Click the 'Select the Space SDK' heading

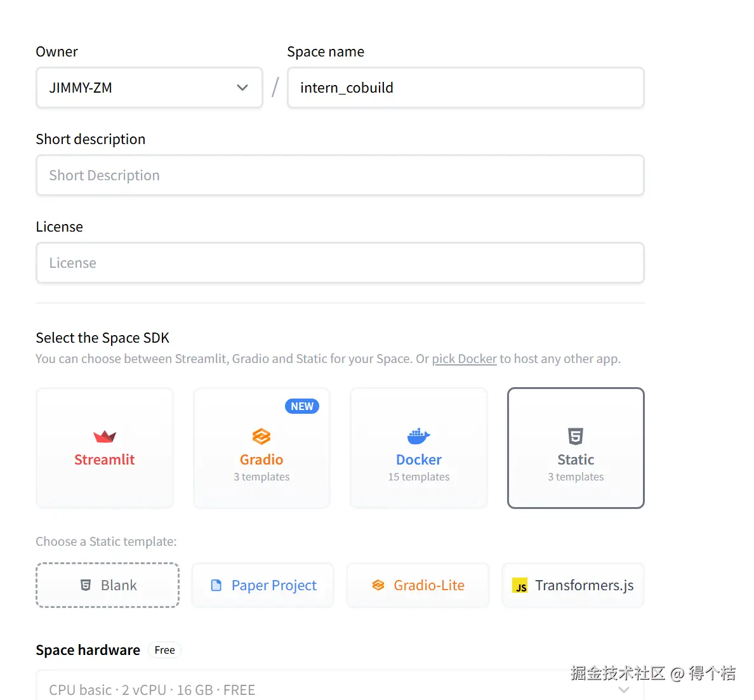click(x=102, y=338)
